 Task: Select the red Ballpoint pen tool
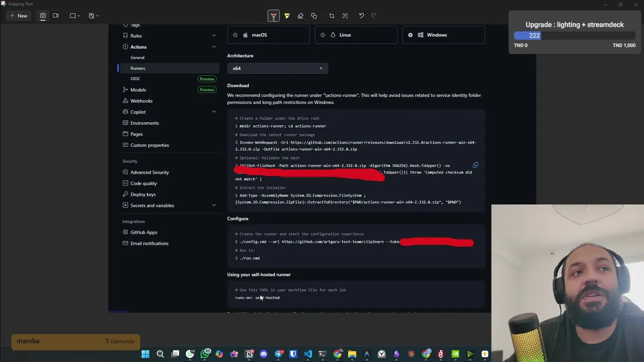click(273, 16)
